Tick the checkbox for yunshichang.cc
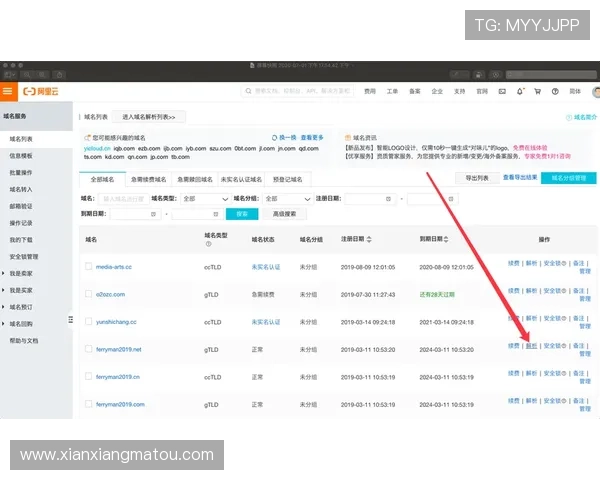Screen dimensions: 600x480 (88, 322)
